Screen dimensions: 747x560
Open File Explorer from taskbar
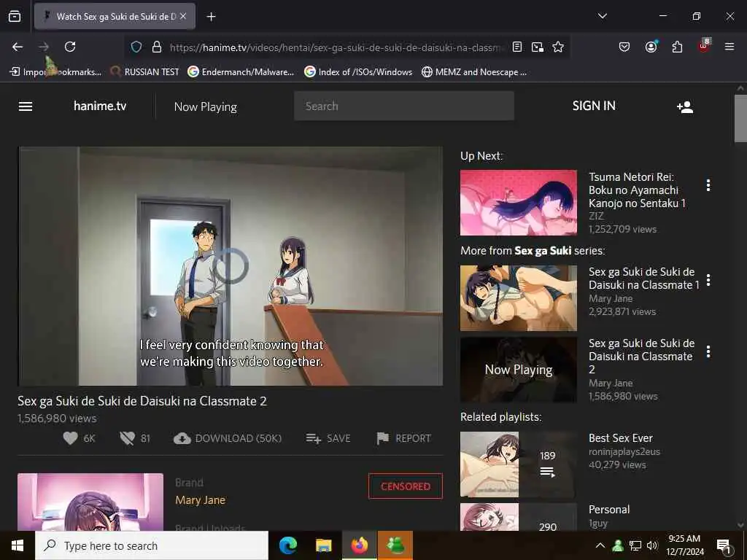323,545
